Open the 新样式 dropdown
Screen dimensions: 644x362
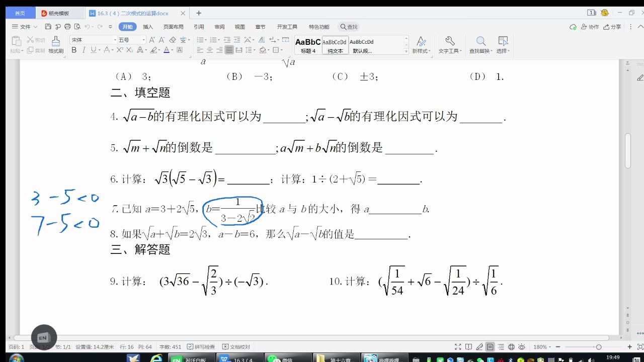pos(421,45)
